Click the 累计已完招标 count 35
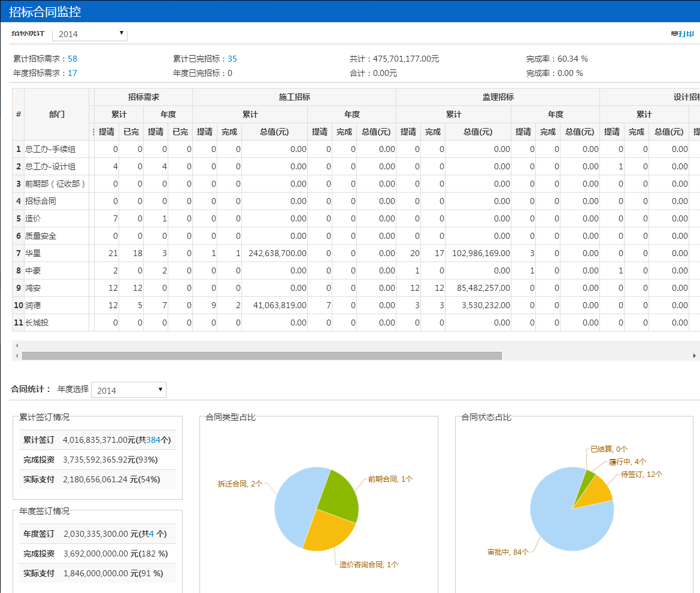700x593 pixels. 232,59
